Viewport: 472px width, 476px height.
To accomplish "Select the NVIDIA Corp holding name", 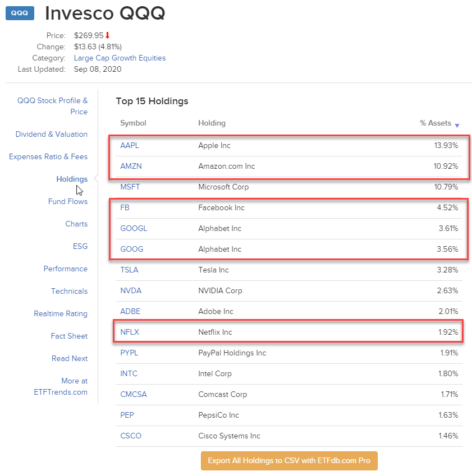I will pos(220,290).
